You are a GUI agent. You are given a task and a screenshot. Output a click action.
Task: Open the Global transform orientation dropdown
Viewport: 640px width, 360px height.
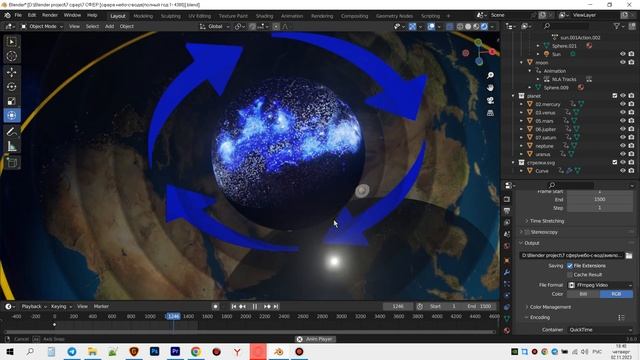(x=215, y=27)
